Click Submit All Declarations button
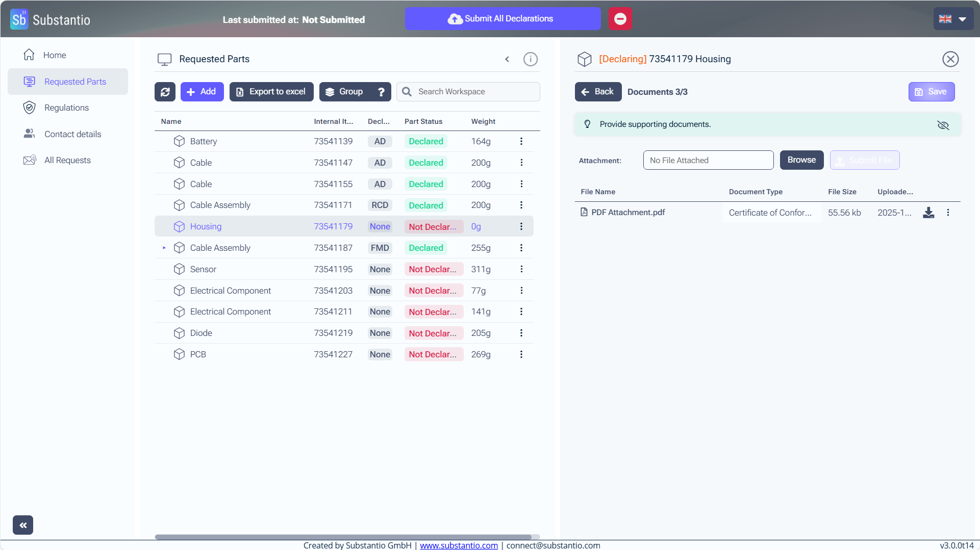 (502, 19)
